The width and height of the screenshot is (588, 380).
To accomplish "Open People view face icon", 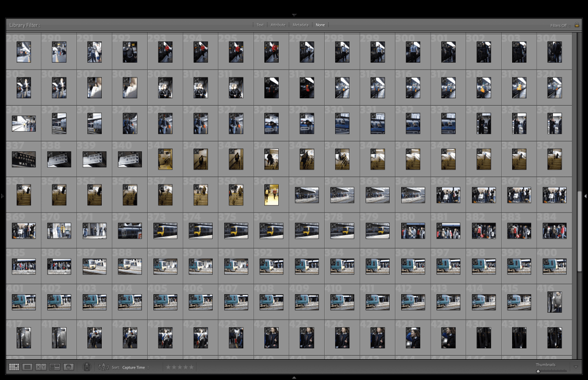I will pyautogui.click(x=68, y=367).
